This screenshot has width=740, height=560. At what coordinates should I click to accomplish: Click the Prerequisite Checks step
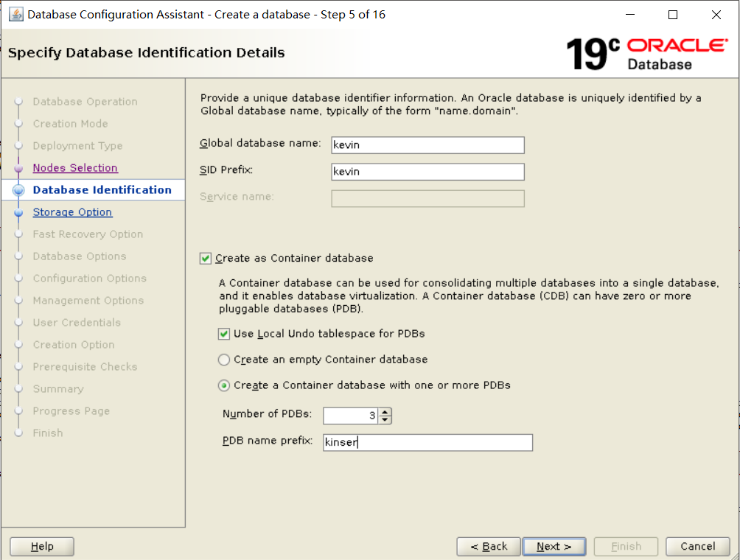[85, 367]
